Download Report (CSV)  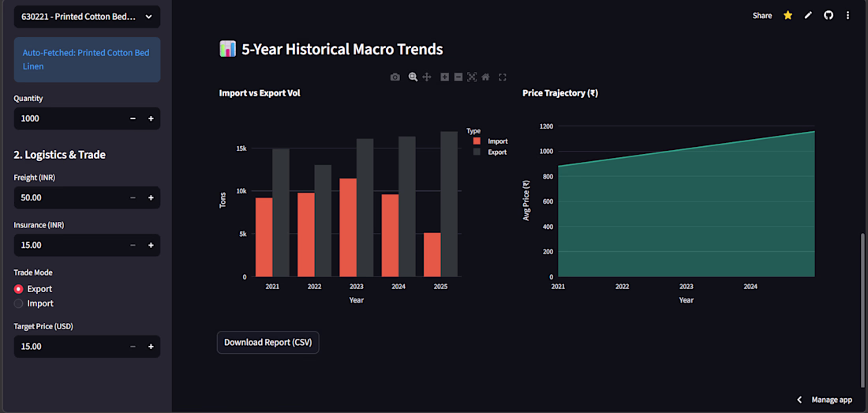tap(268, 343)
